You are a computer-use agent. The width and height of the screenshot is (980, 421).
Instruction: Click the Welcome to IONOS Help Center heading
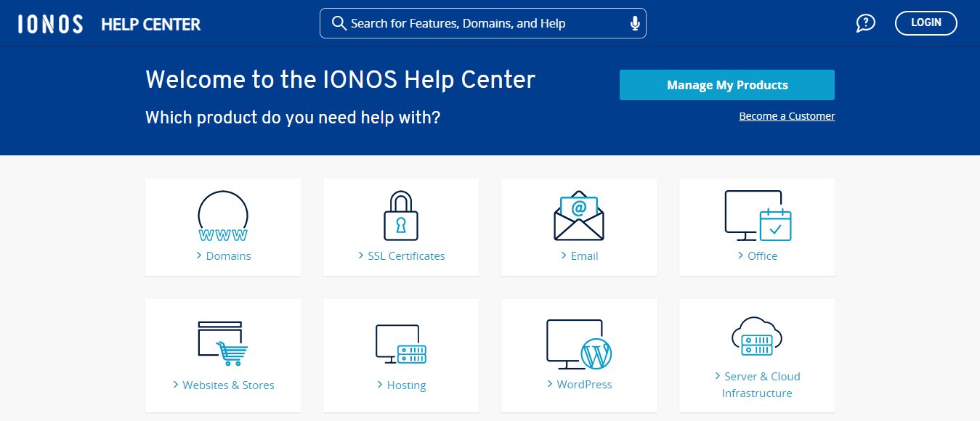[341, 79]
